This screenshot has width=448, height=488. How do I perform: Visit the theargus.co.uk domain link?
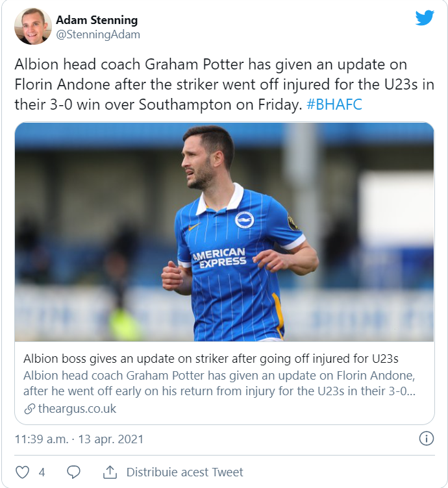point(77,409)
